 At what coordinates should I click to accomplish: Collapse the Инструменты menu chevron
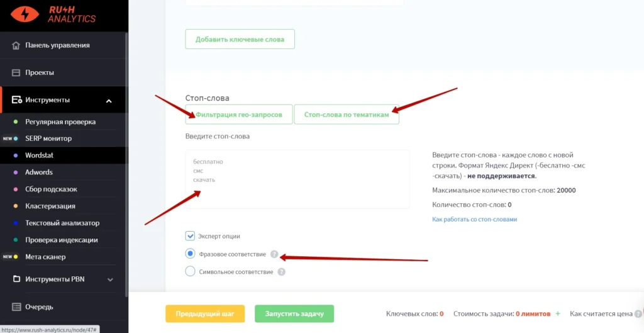pos(109,101)
